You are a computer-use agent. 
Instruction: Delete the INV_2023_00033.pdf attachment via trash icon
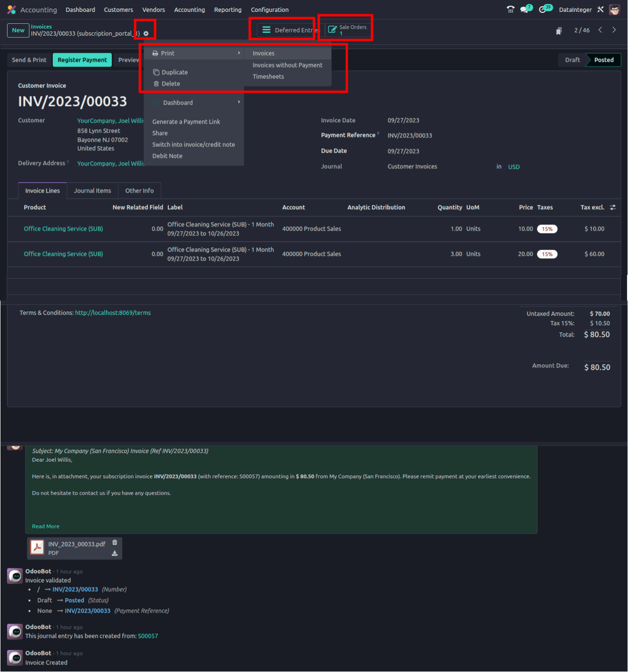pos(115,542)
